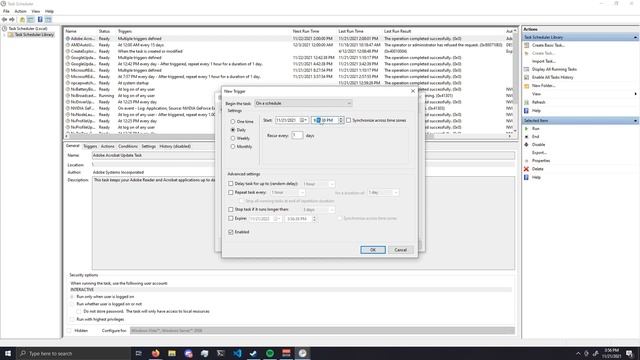
Task: Click Help under Task Scheduler Library actions
Action: [536, 111]
